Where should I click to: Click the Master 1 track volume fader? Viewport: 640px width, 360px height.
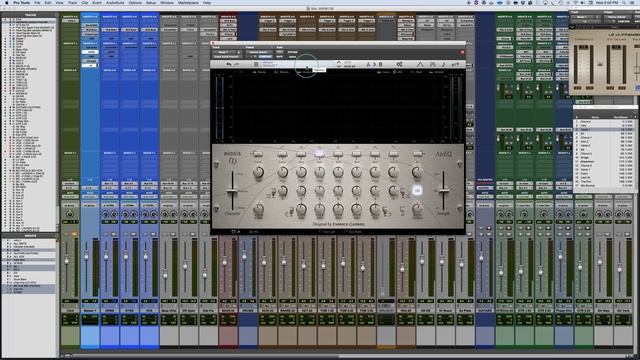point(86,256)
